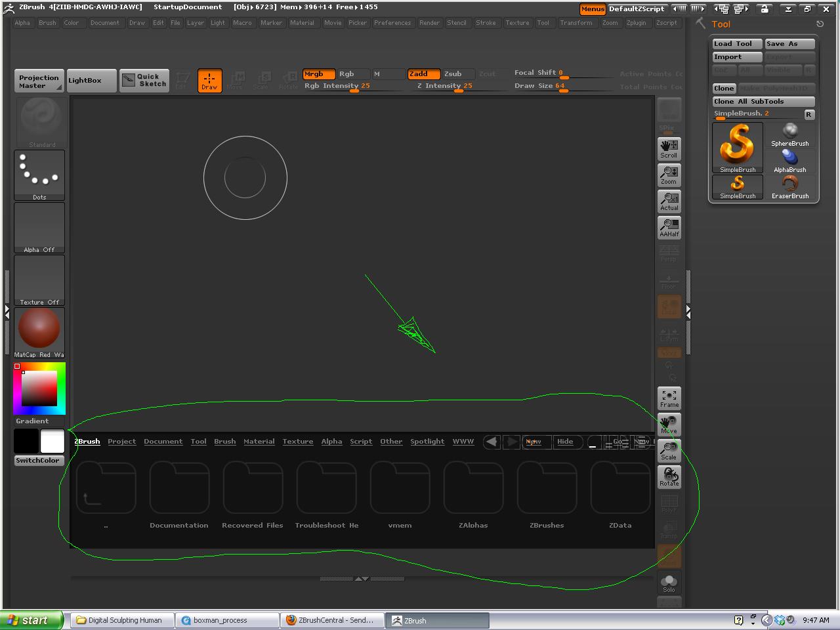Click the Zoom canvas icon

pos(669,175)
